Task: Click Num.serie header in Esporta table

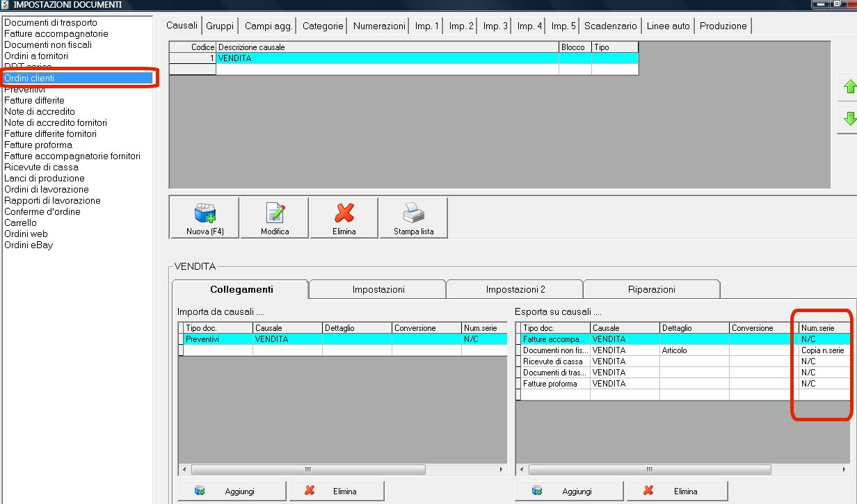Action: [824, 327]
